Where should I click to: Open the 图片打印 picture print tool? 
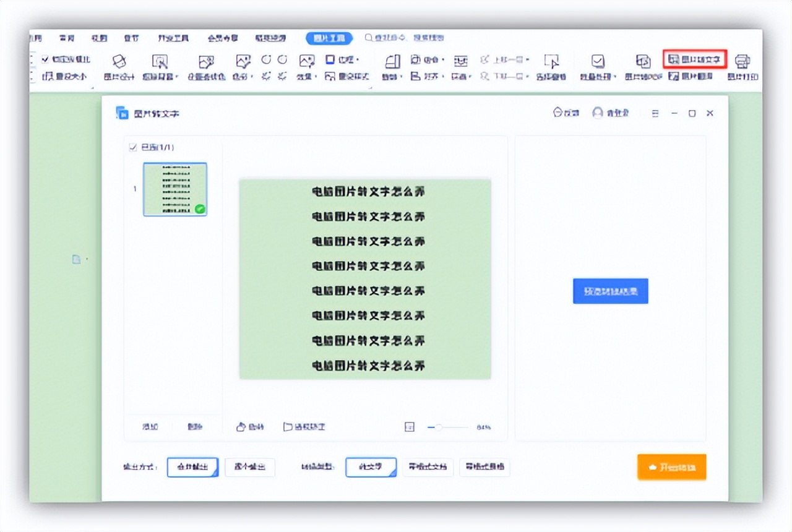click(742, 68)
